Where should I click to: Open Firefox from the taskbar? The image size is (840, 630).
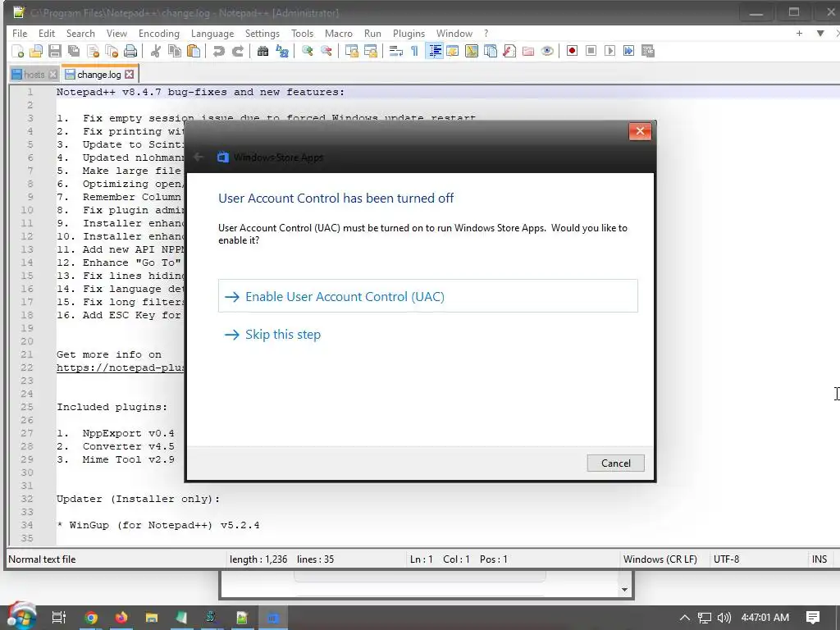(121, 618)
